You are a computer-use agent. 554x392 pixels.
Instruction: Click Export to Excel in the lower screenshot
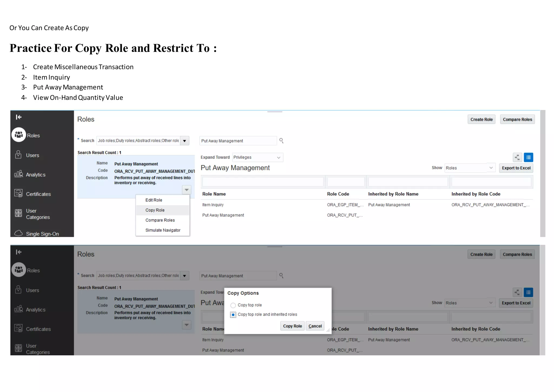[x=516, y=303]
